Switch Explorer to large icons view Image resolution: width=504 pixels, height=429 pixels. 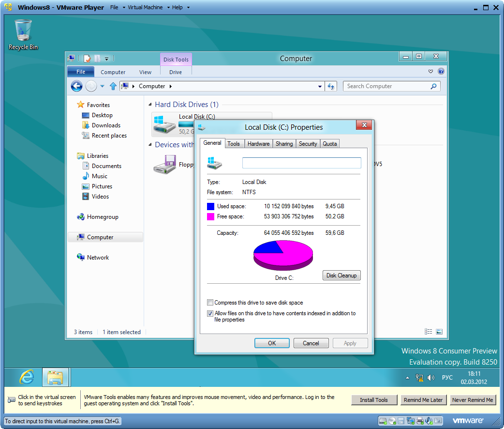tap(439, 332)
